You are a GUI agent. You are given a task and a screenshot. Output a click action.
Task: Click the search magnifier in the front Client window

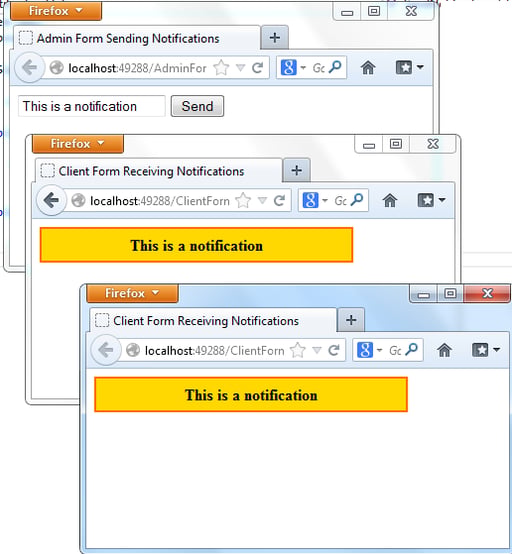pyautogui.click(x=412, y=349)
